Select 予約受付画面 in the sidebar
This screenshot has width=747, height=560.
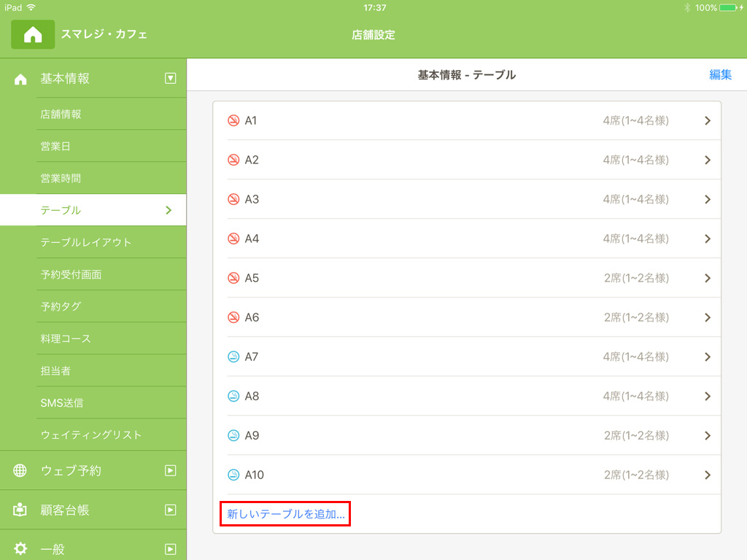tap(93, 274)
